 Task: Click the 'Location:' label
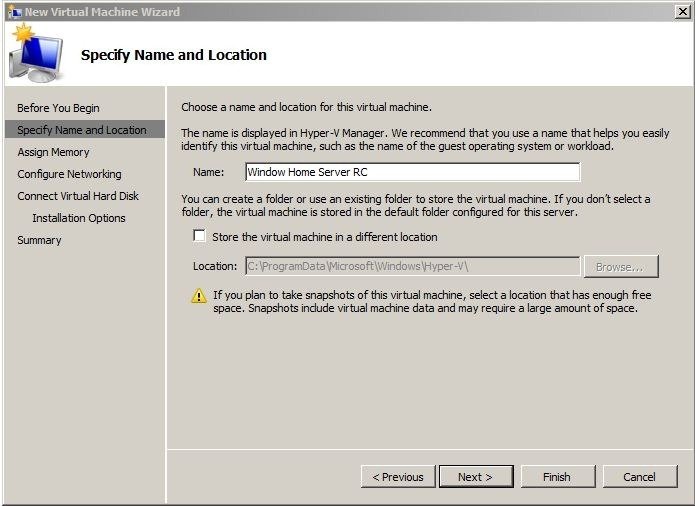point(215,266)
